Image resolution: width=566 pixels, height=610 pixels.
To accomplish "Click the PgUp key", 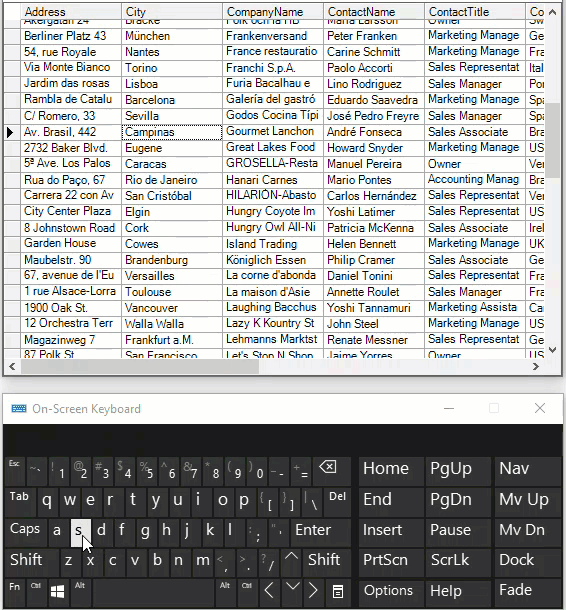I will click(x=457, y=472).
